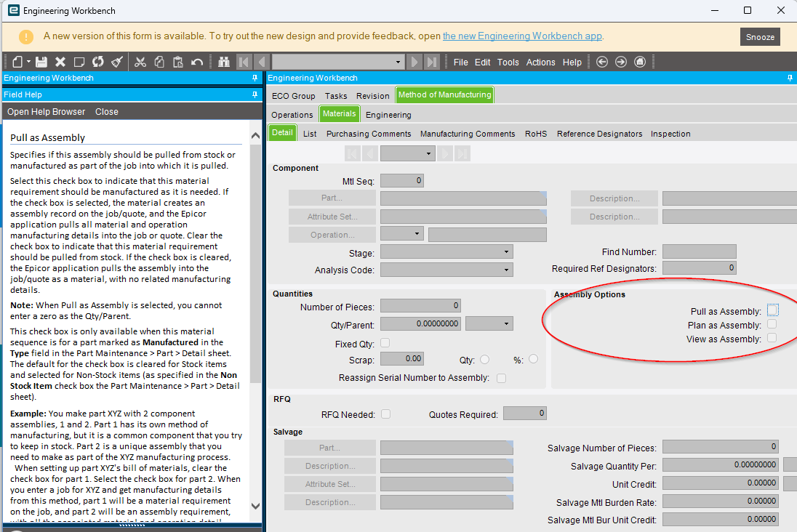
Task: Click Materials next-record navigation icon
Action: (x=445, y=153)
